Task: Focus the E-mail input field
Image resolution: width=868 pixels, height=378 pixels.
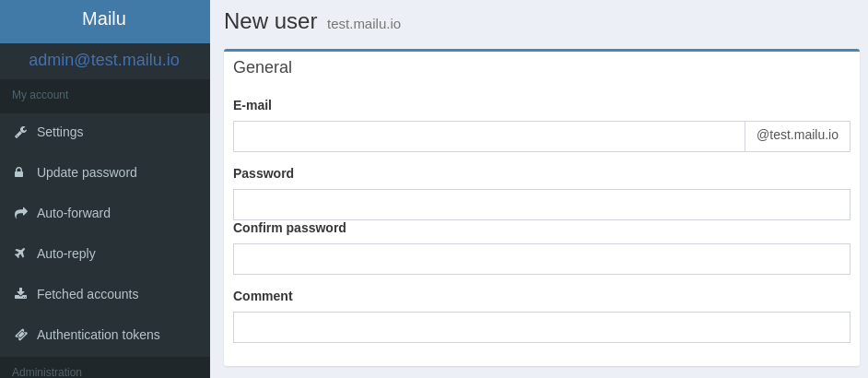Action: click(x=488, y=136)
